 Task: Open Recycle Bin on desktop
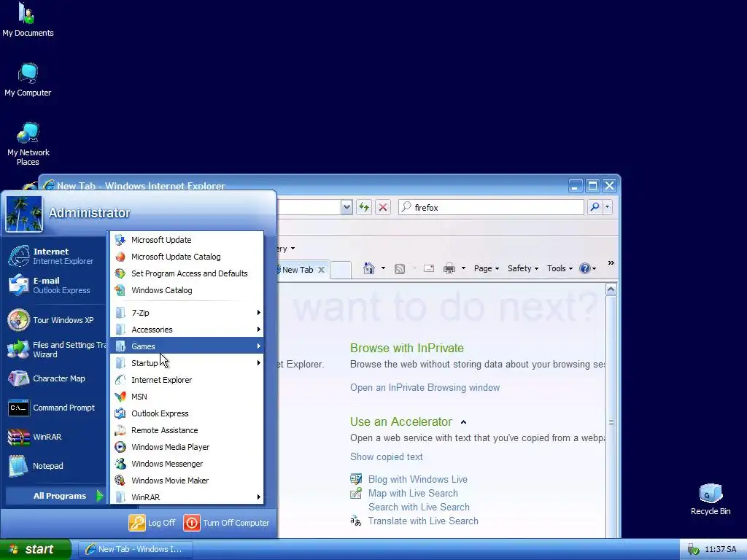(x=711, y=499)
